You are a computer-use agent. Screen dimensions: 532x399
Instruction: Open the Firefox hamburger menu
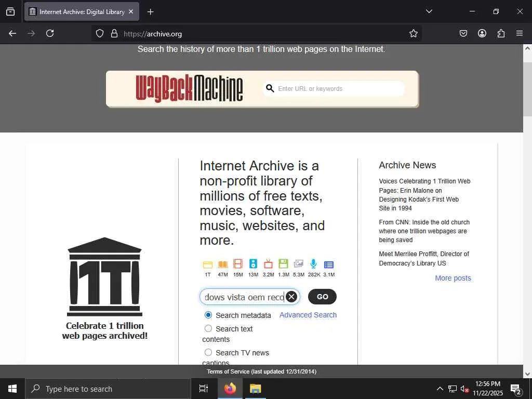pyautogui.click(x=520, y=33)
